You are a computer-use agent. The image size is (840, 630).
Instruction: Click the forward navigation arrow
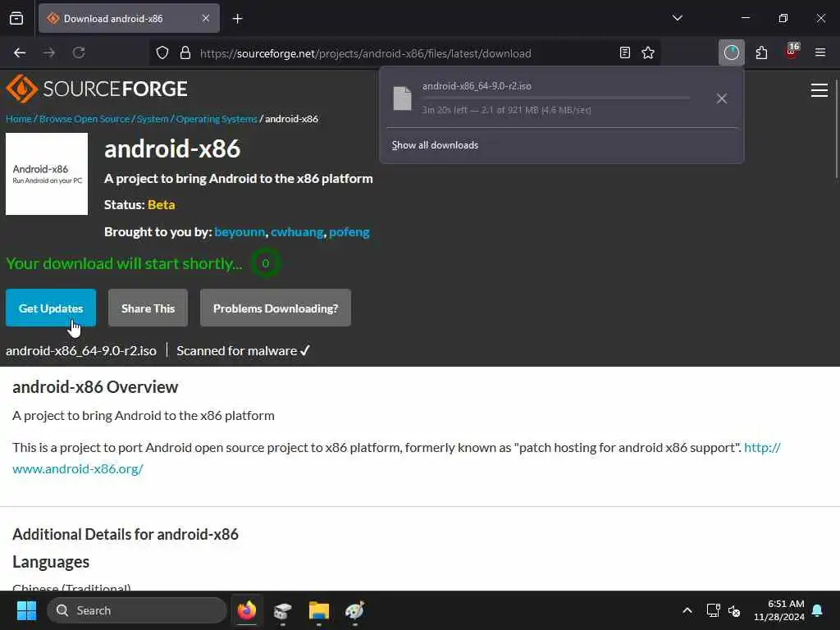[49, 53]
